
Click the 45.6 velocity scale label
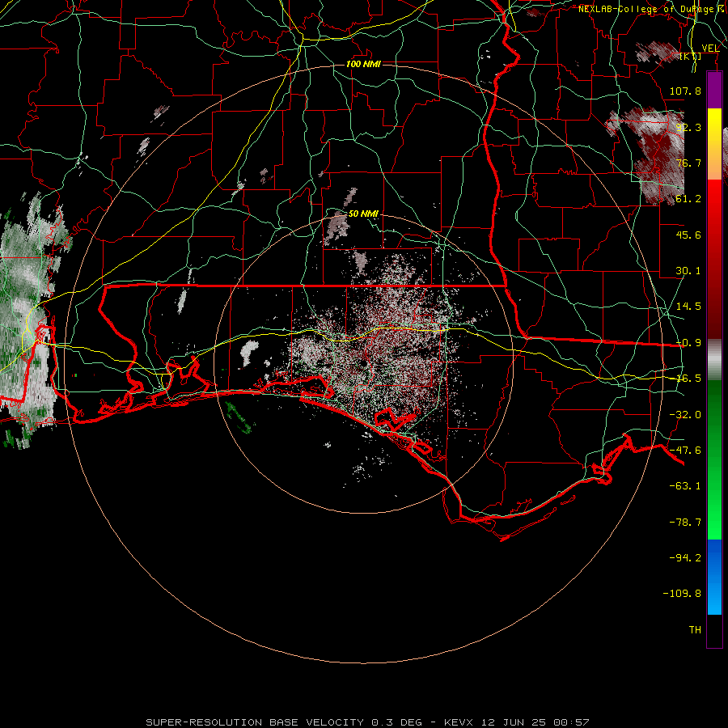[688, 235]
